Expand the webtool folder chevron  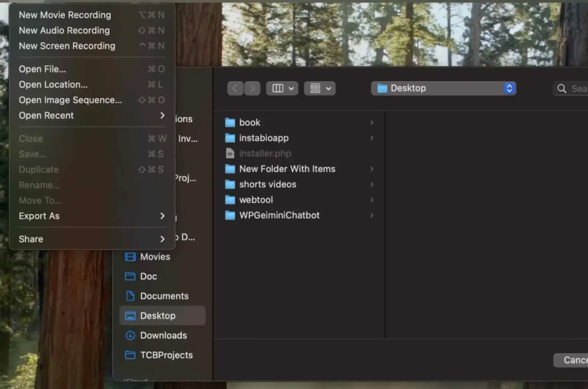(x=372, y=200)
